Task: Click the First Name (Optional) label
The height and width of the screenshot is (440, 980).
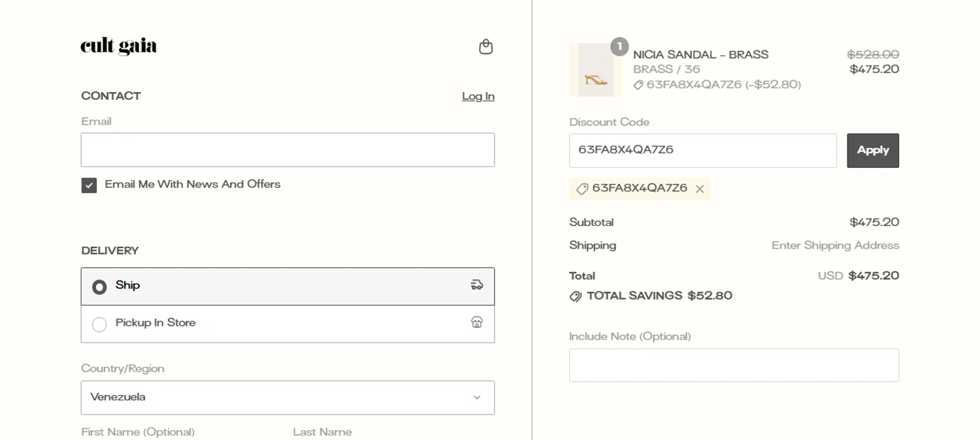Action: click(x=138, y=432)
